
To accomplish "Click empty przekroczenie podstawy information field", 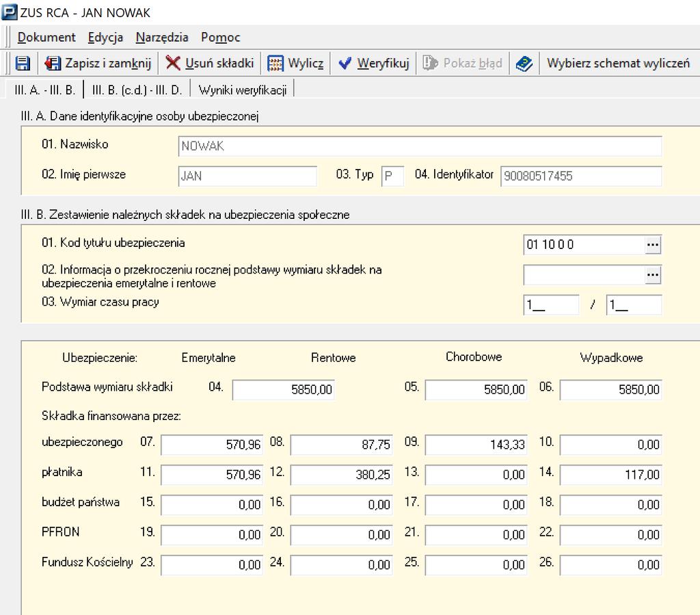I will [x=584, y=275].
